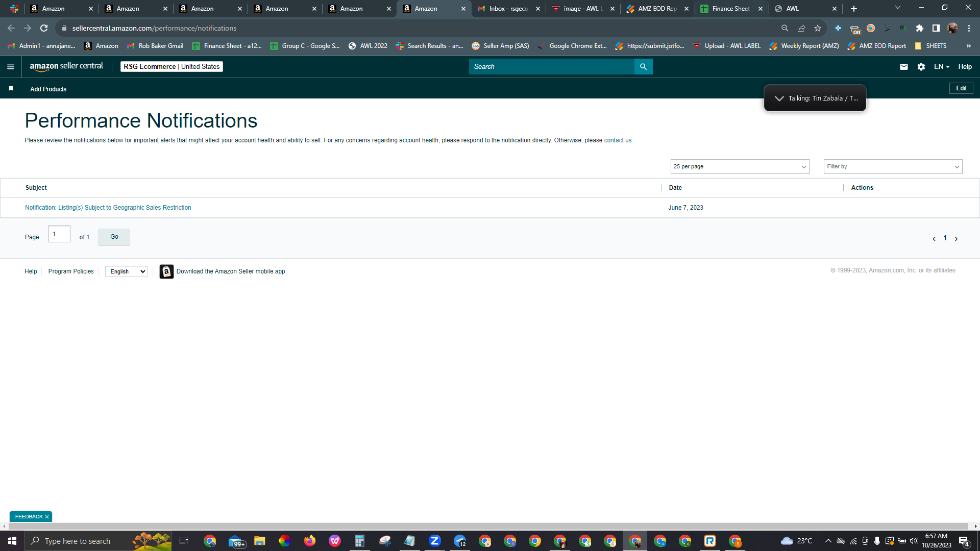Open the buyer messages mail icon

[904, 67]
